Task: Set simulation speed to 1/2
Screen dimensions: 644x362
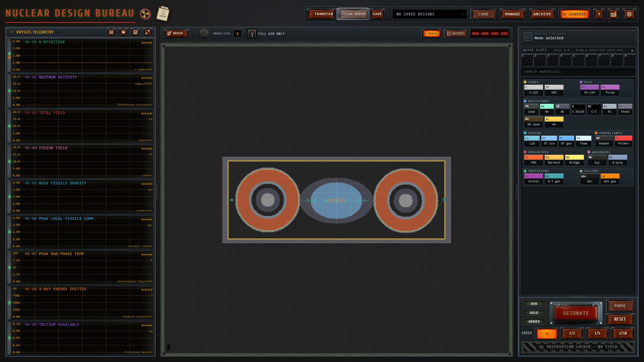Action: pyautogui.click(x=572, y=333)
